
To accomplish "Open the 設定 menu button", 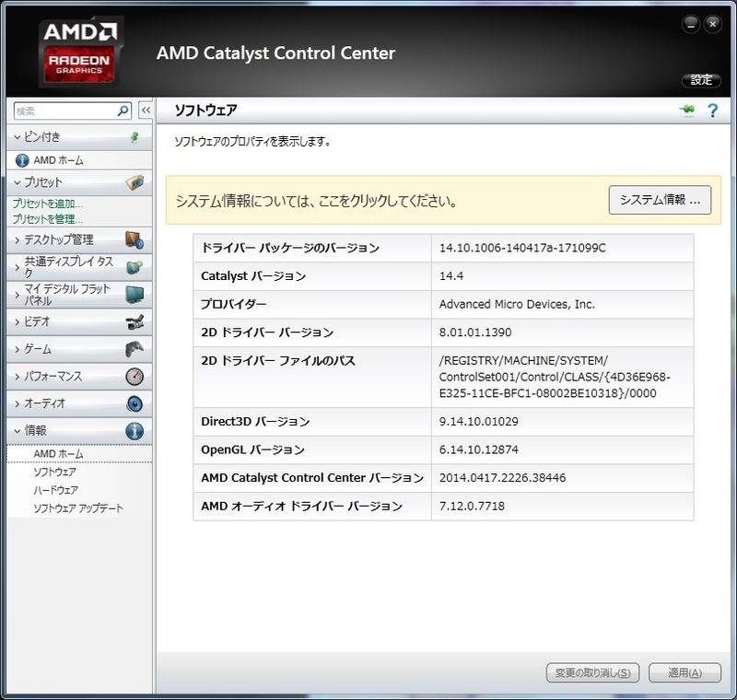I will pos(701,80).
